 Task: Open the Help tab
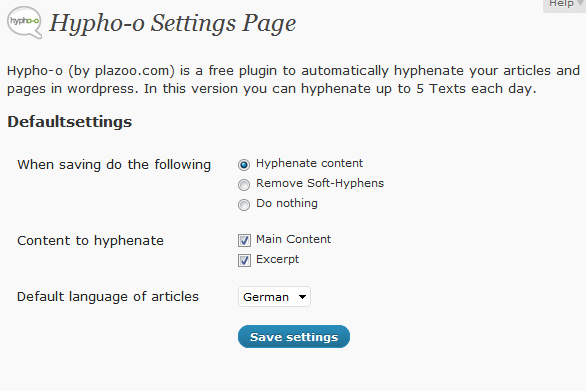tap(564, 5)
